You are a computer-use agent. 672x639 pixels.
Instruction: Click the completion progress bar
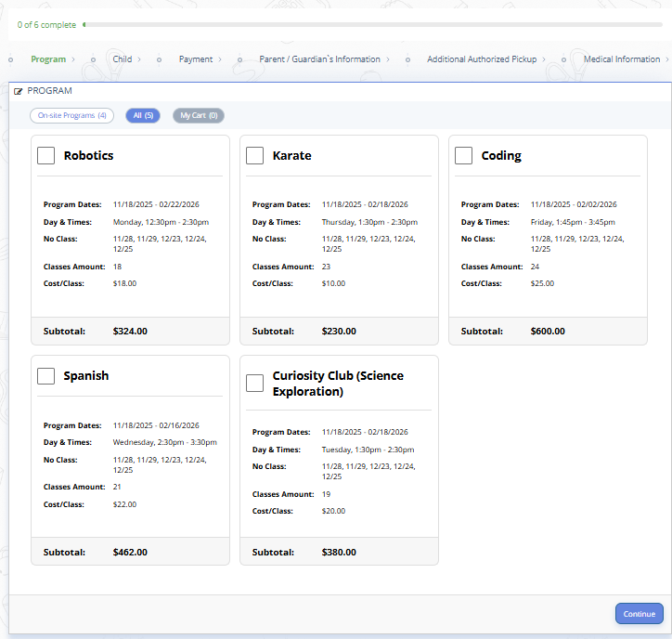(371, 25)
